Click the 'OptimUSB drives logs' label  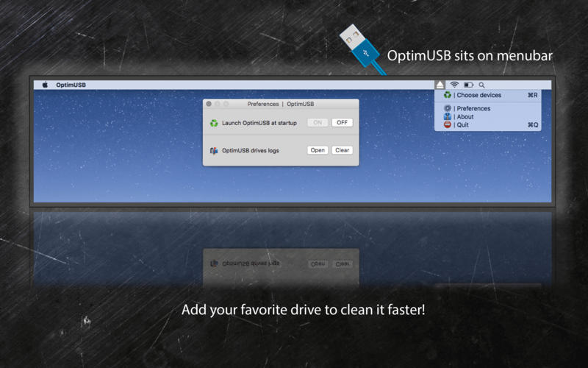tap(251, 151)
